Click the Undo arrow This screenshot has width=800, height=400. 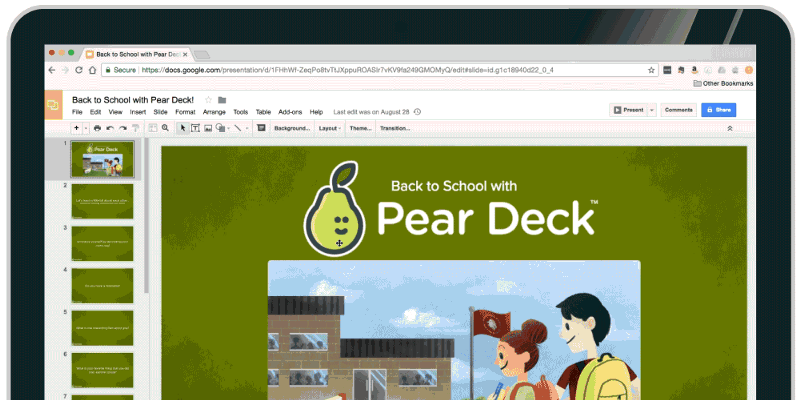[x=110, y=129]
